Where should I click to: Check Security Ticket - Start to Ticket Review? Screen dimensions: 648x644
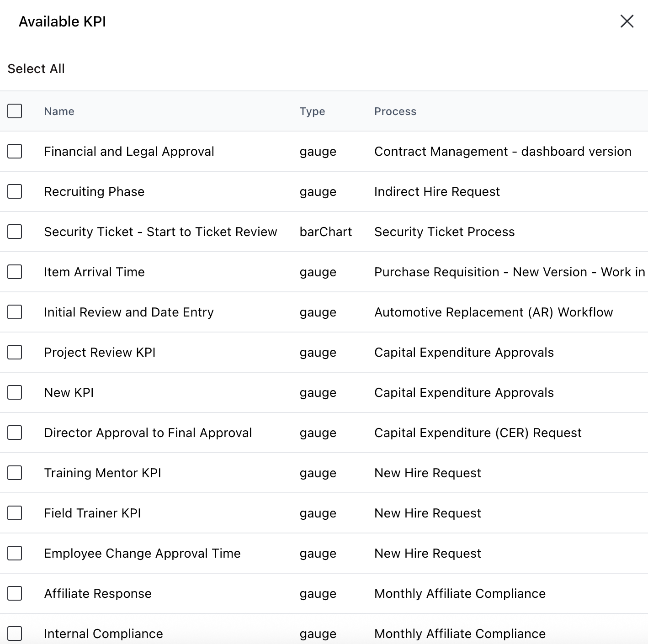point(14,232)
